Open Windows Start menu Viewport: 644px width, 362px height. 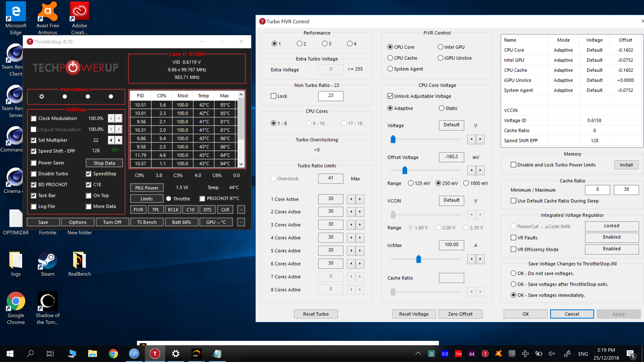point(10,353)
